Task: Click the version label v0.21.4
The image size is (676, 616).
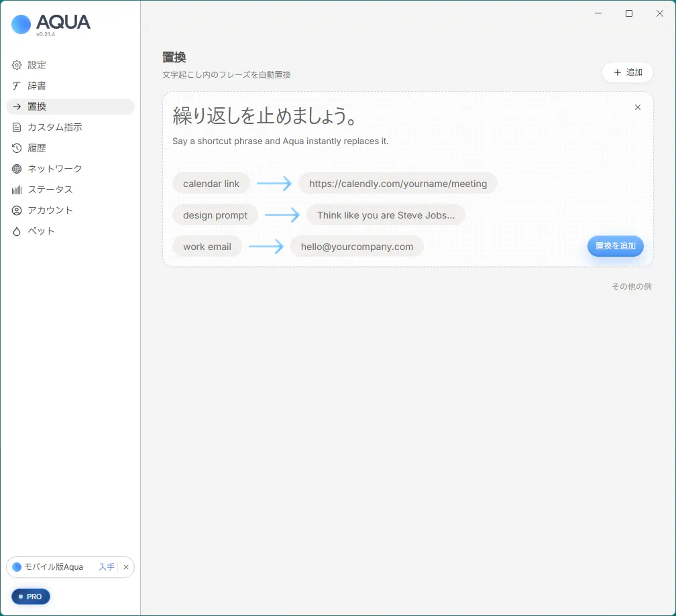Action: click(46, 34)
